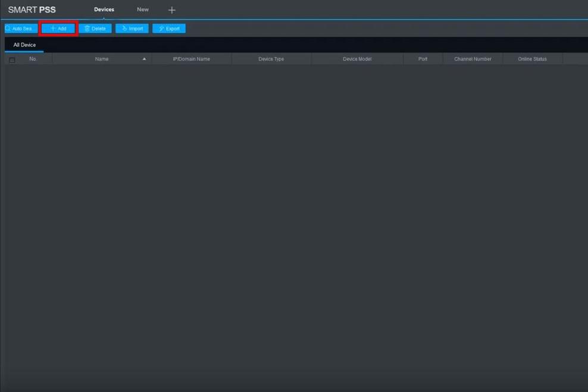This screenshot has height=392, width=588.
Task: Click the Online Status column header
Action: click(x=532, y=59)
